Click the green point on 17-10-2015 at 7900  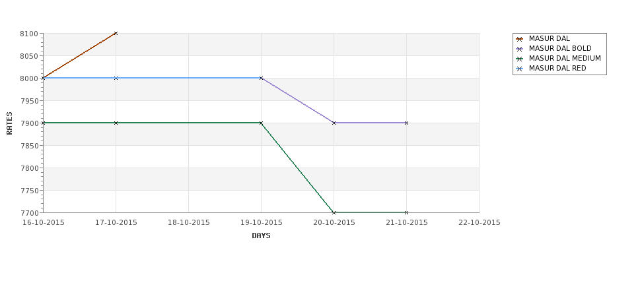(116, 123)
